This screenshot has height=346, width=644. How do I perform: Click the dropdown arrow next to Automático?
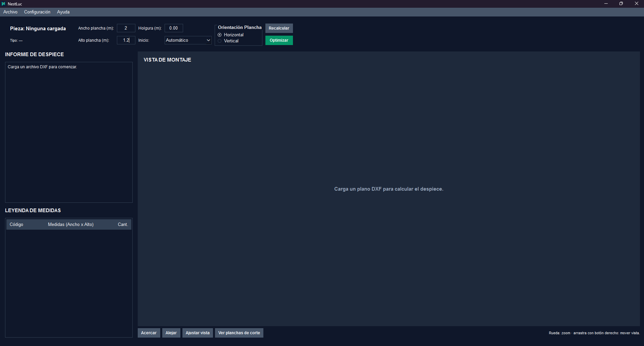(x=208, y=40)
